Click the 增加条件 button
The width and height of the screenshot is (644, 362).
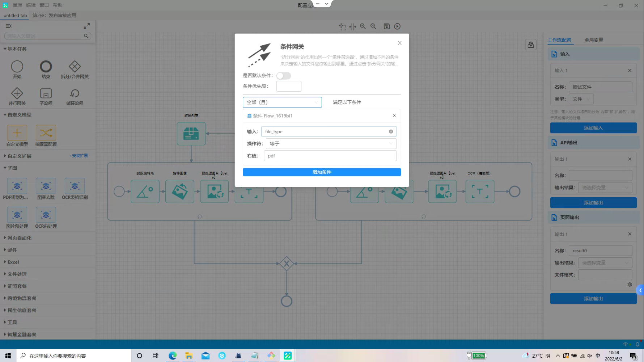coord(322,172)
